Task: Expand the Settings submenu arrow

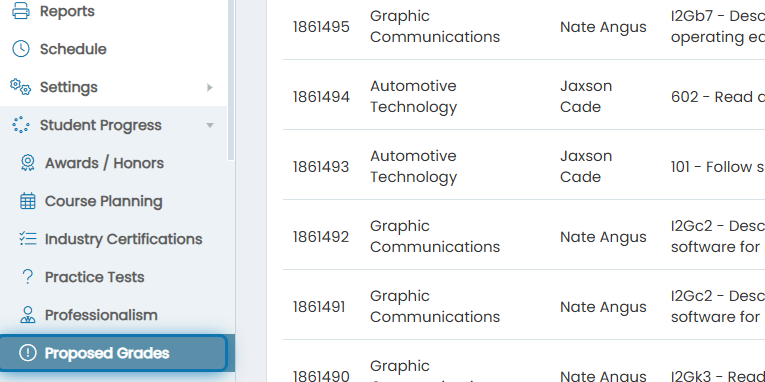Action: (209, 87)
